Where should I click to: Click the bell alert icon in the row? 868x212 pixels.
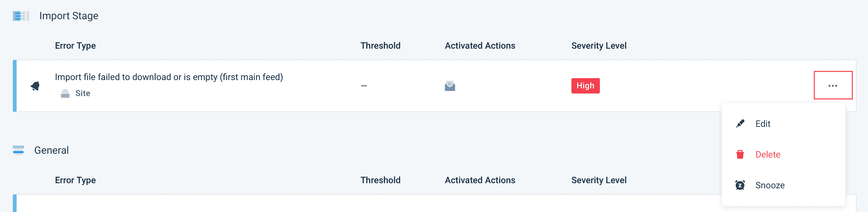(35, 86)
